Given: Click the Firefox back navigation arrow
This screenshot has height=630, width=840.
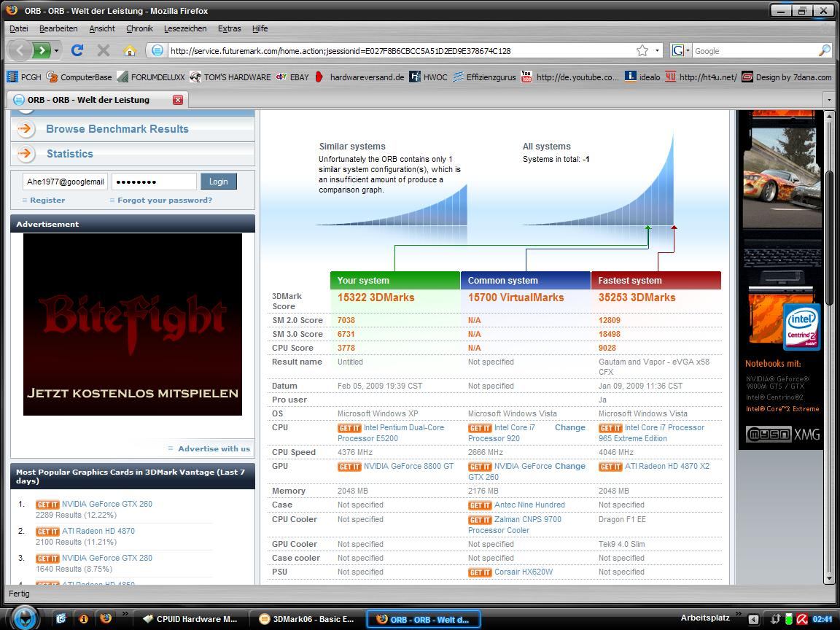Looking at the screenshot, I should click(20, 51).
